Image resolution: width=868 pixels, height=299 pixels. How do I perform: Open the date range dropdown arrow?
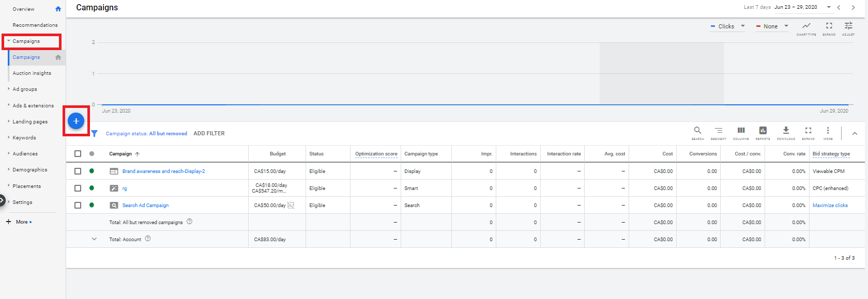(829, 7)
